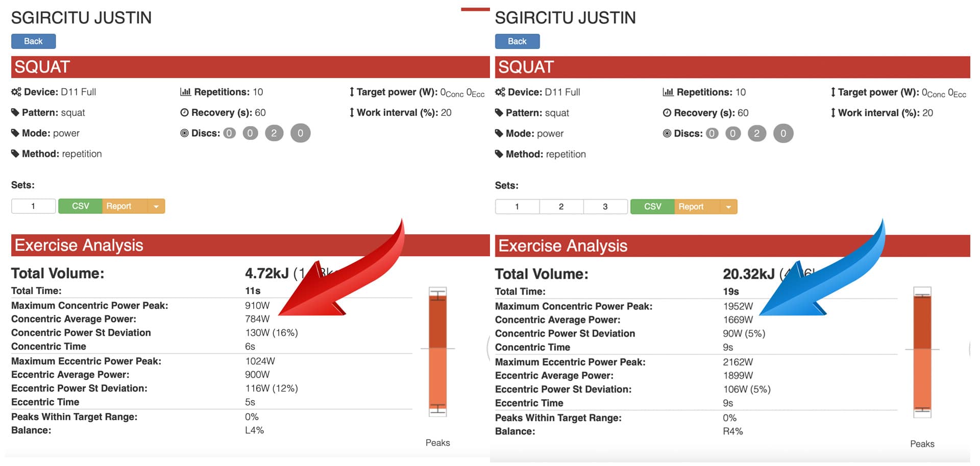Click the Work interval arrows icon, right panel
This screenshot has width=980, height=466.
(x=833, y=113)
